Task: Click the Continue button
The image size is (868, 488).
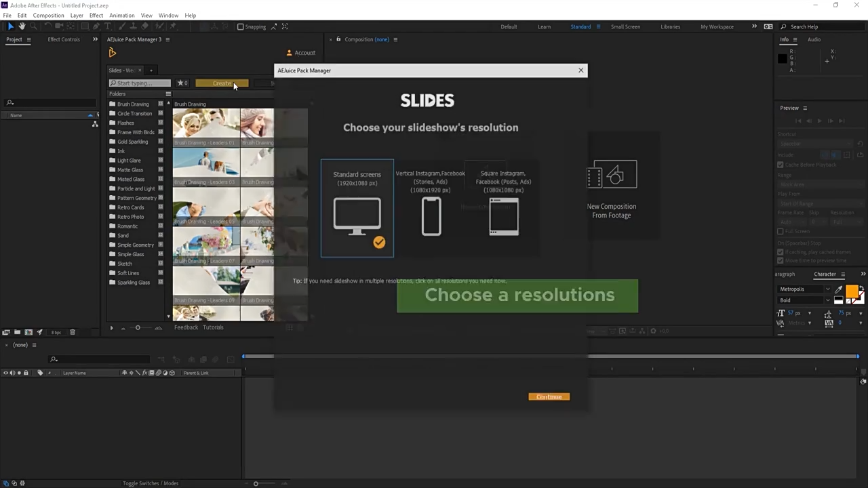Action: (549, 397)
